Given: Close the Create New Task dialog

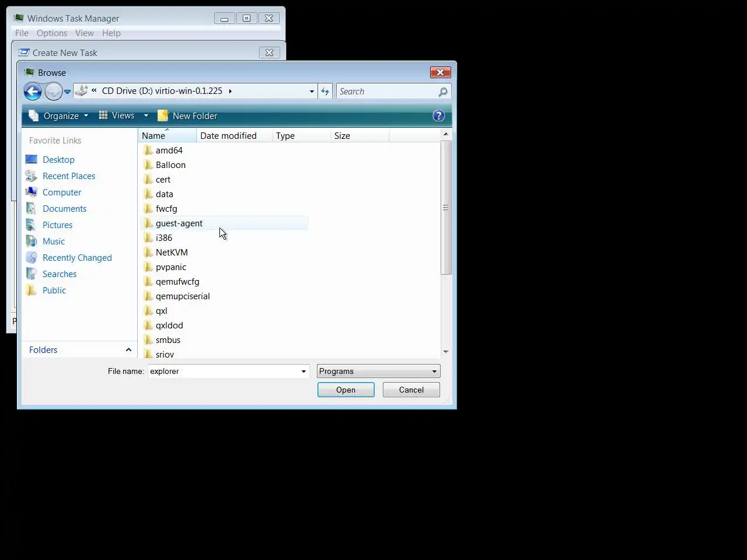Looking at the screenshot, I should [269, 52].
